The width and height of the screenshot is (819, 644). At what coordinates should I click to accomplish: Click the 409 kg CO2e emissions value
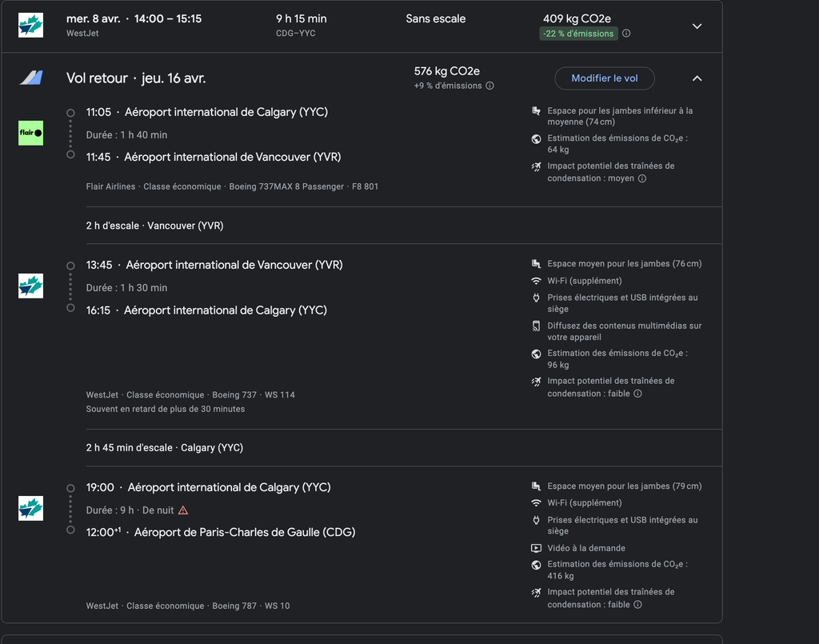(577, 18)
